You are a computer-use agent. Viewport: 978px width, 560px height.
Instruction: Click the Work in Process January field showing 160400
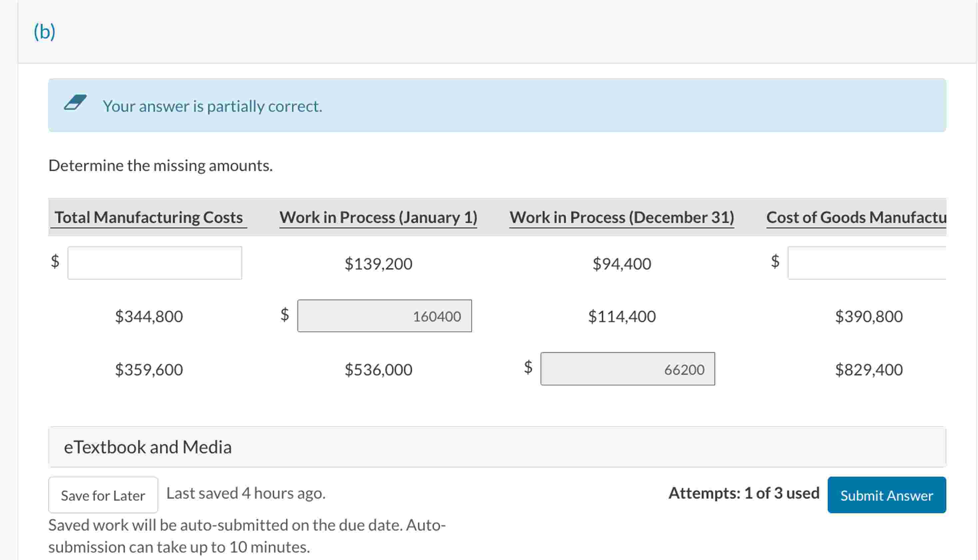(x=384, y=316)
